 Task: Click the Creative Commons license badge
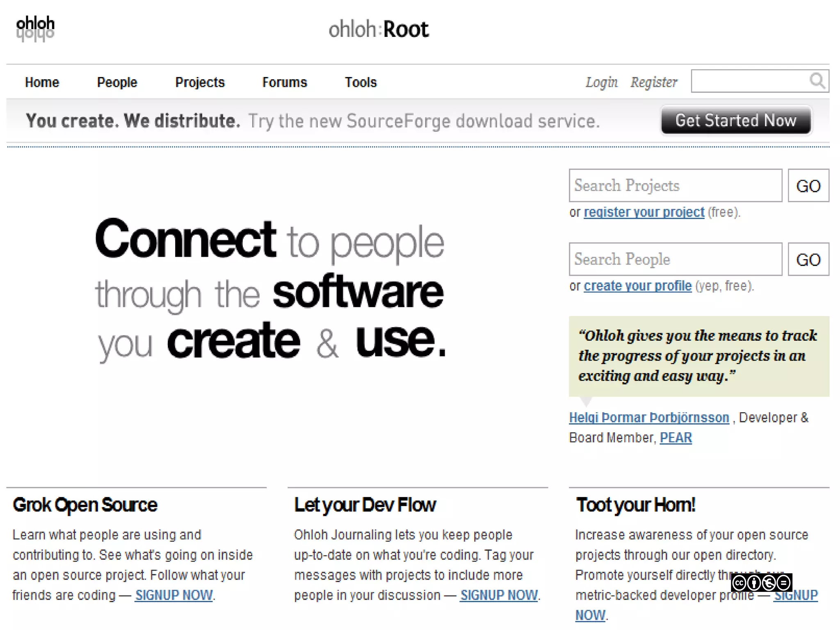tap(761, 582)
